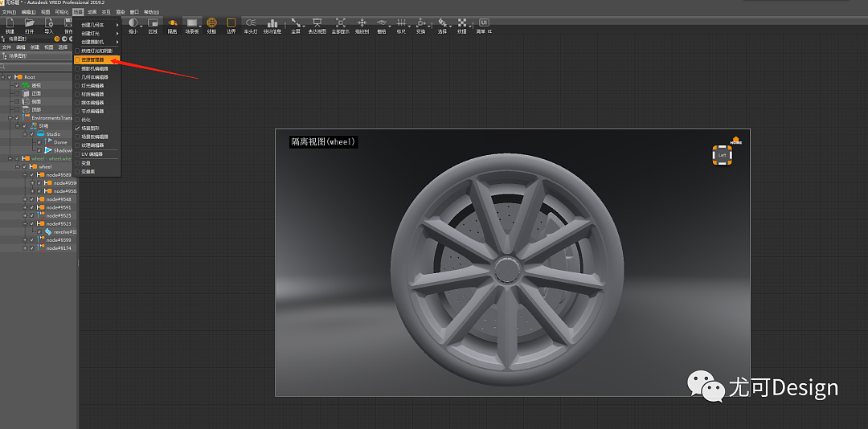Screen dimensions: 868x429
Task: Collapse the wheel group in scene tree
Action: [18, 167]
